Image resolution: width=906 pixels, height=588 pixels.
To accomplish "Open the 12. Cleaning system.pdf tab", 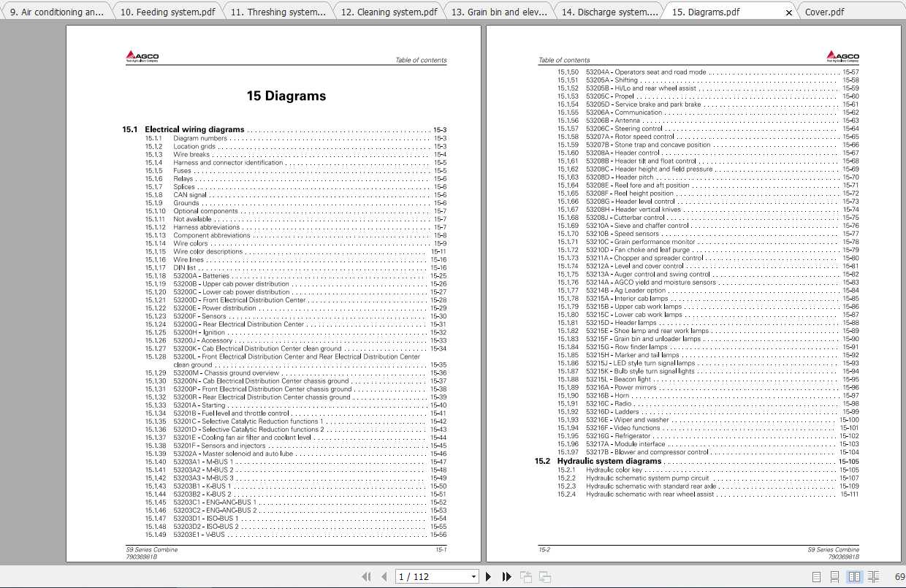I will (x=389, y=12).
